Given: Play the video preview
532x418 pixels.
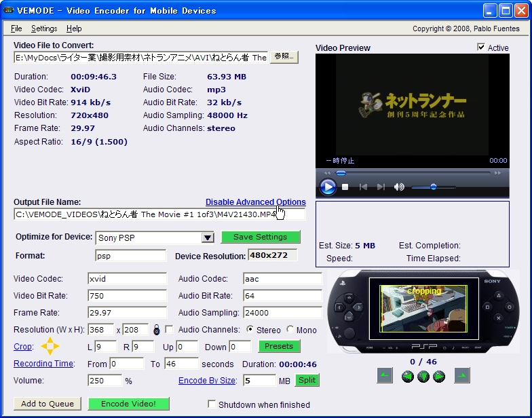Looking at the screenshot, I should point(328,187).
